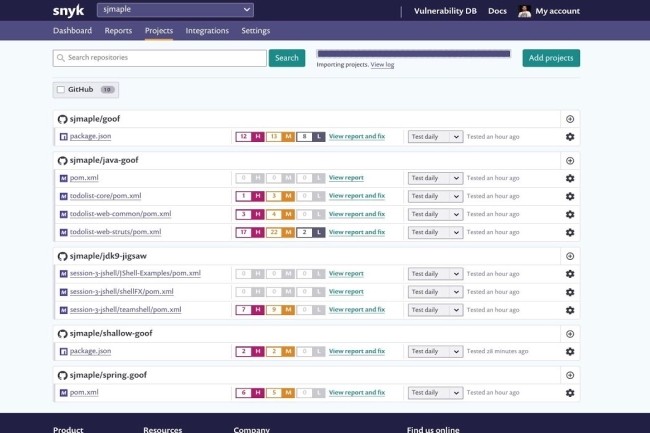This screenshot has width=650, height=433.
Task: Open session-3-jshell/shellFX/pom.xml project link
Action: click(121, 292)
